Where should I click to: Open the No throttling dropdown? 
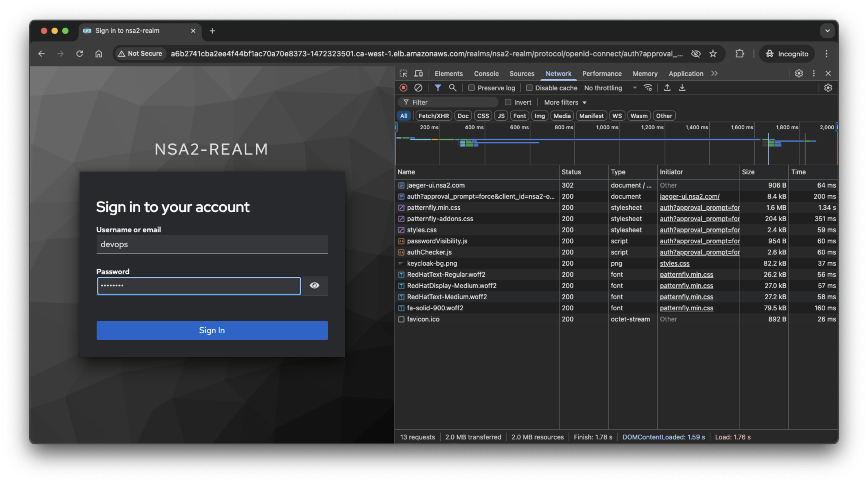pos(610,88)
